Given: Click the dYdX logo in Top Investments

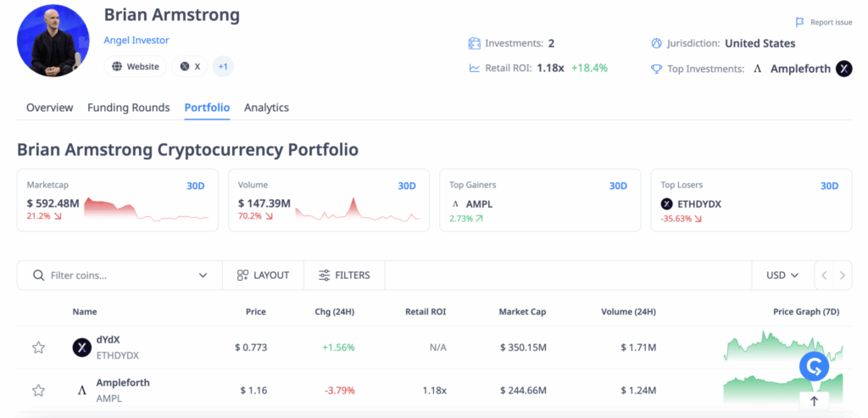Looking at the screenshot, I should (843, 69).
